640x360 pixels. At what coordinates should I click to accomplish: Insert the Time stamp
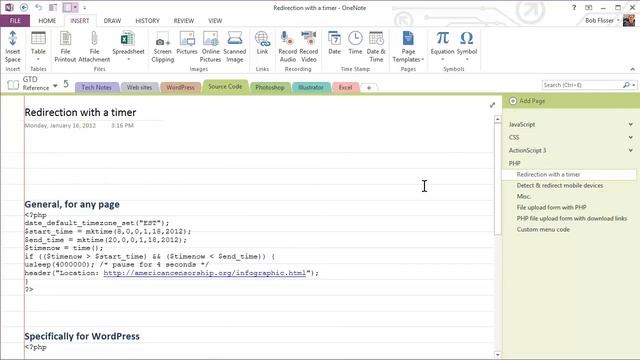pos(355,43)
